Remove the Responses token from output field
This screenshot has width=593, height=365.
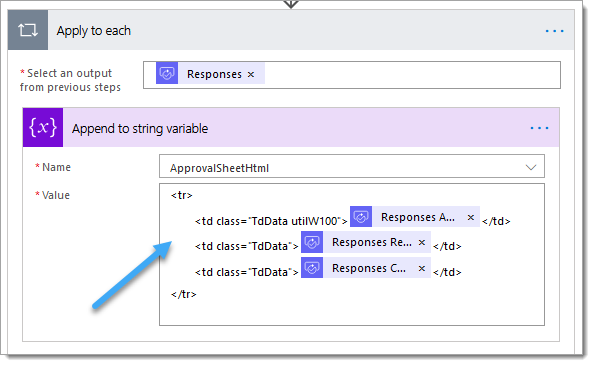251,75
